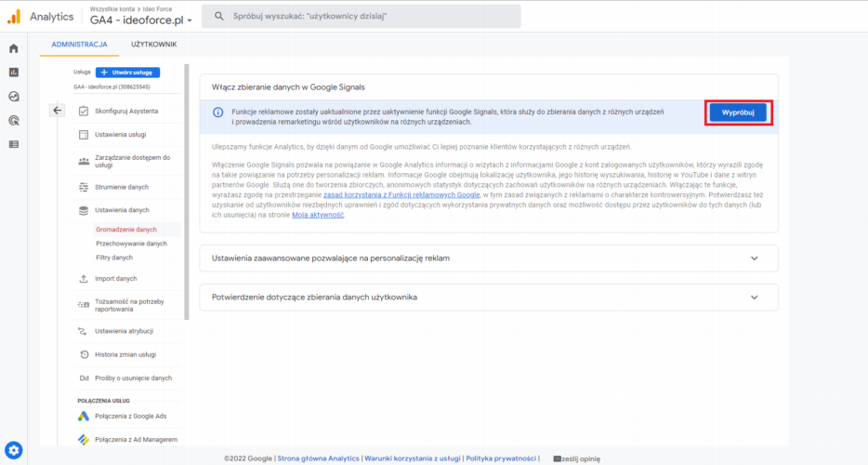Image resolution: width=868 pixels, height=465 pixels.
Task: Expand Ustawienia zaawansowane personalizację reklam section
Action: click(489, 258)
